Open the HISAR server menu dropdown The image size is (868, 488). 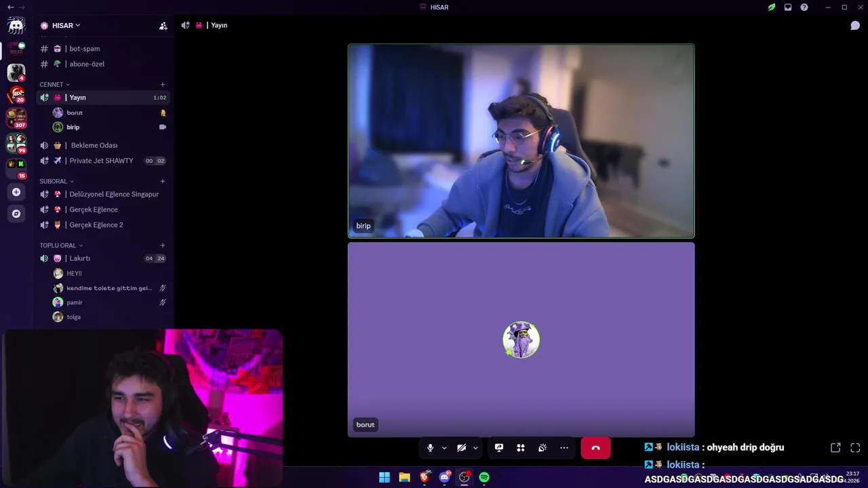click(66, 26)
